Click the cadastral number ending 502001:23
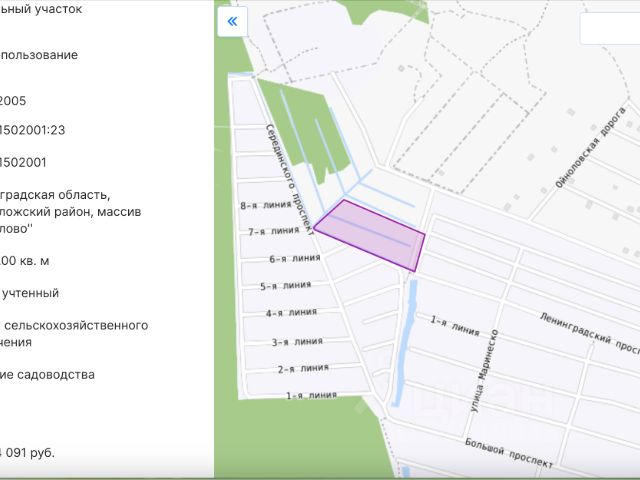 tap(33, 130)
